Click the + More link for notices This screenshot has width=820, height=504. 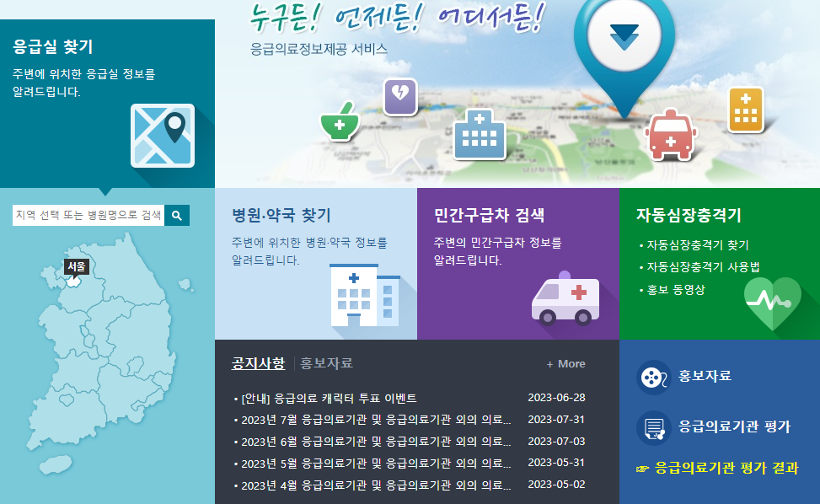coord(564,364)
